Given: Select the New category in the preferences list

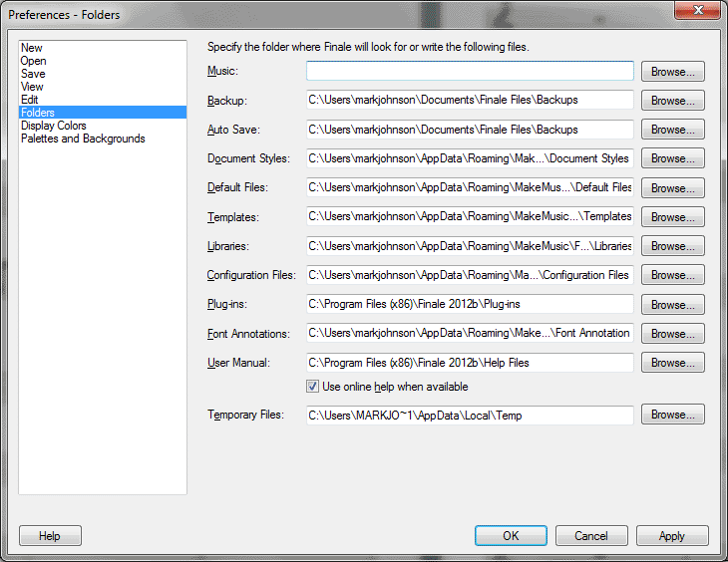Looking at the screenshot, I should [x=32, y=48].
